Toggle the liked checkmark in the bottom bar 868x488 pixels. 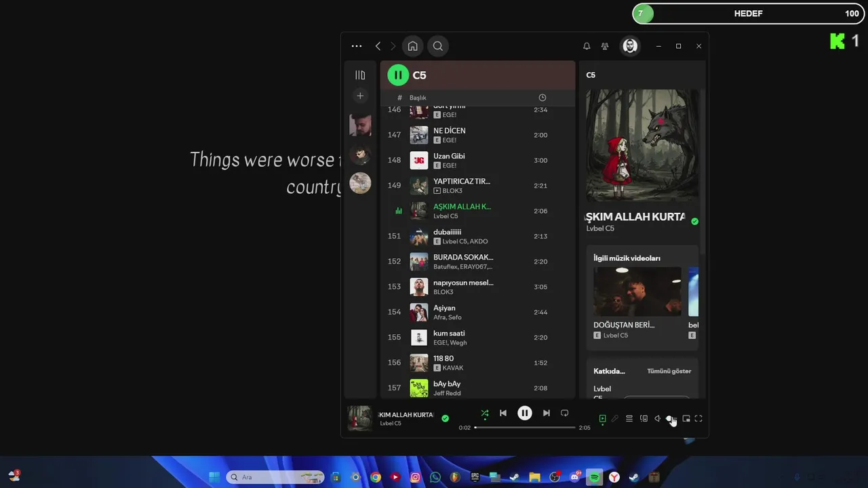pos(445,418)
